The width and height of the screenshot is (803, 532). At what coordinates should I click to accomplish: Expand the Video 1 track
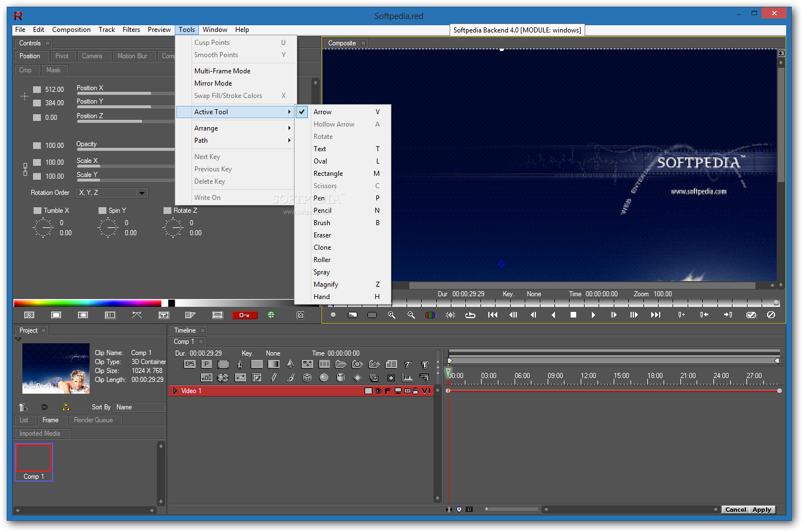[x=175, y=391]
